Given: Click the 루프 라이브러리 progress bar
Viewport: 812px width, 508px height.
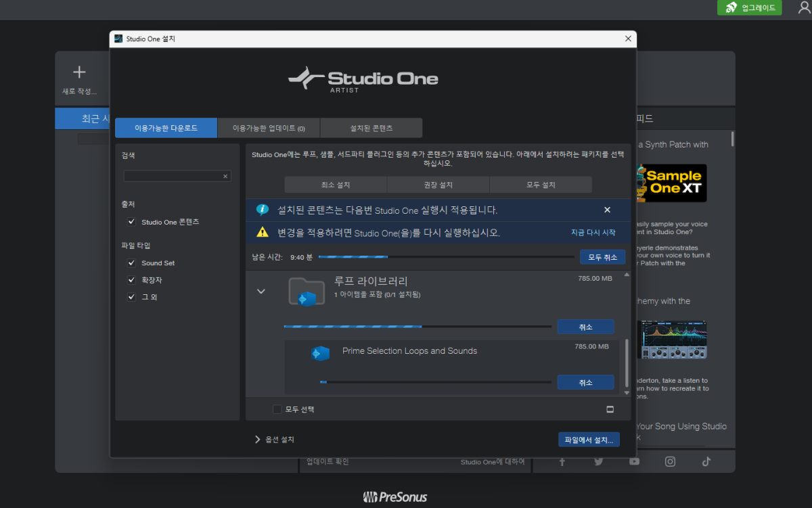Looking at the screenshot, I should (x=418, y=327).
